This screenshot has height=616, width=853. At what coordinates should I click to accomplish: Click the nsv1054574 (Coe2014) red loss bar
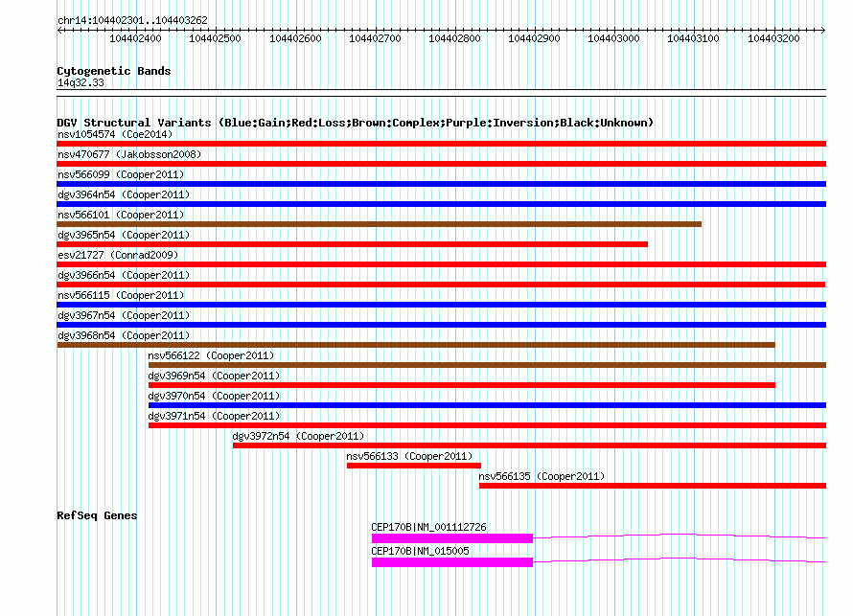pyautogui.click(x=441, y=144)
